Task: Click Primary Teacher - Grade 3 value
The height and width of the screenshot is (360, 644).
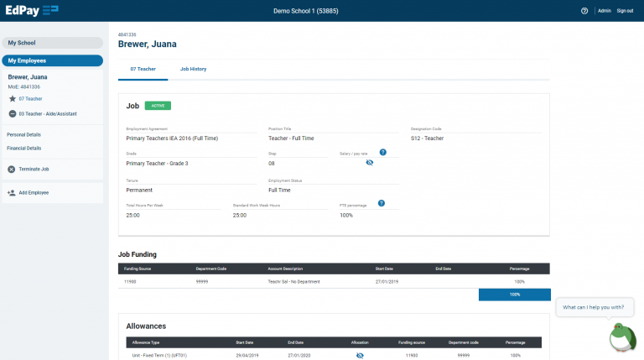Action: click(x=157, y=164)
